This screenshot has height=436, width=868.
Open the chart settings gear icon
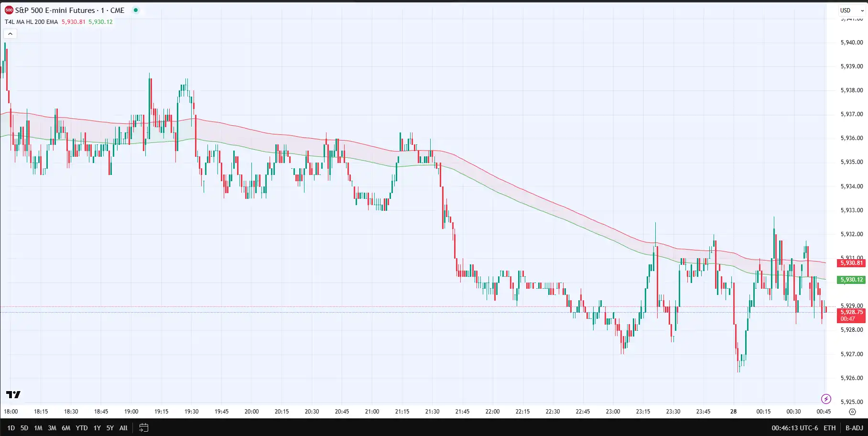tap(852, 412)
